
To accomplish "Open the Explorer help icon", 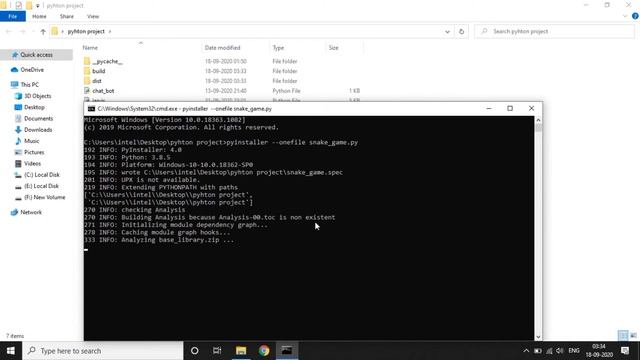I will [x=635, y=16].
